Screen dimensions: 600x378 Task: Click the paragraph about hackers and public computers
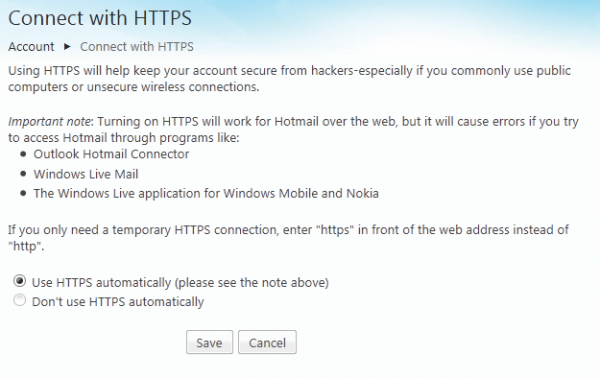(x=289, y=78)
